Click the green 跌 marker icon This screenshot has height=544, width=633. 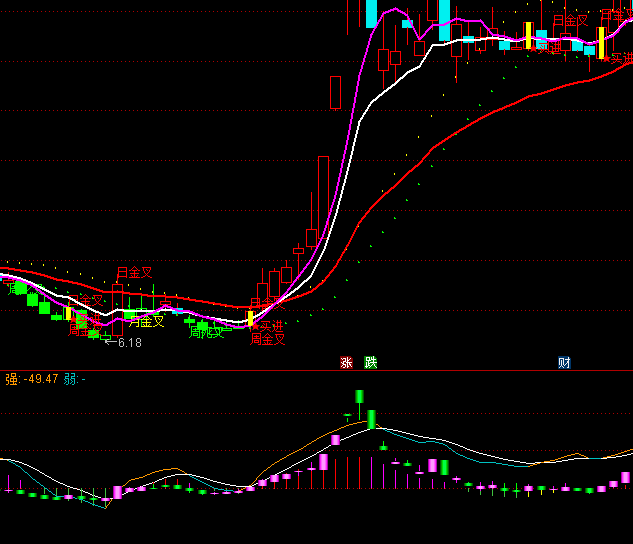[371, 363]
